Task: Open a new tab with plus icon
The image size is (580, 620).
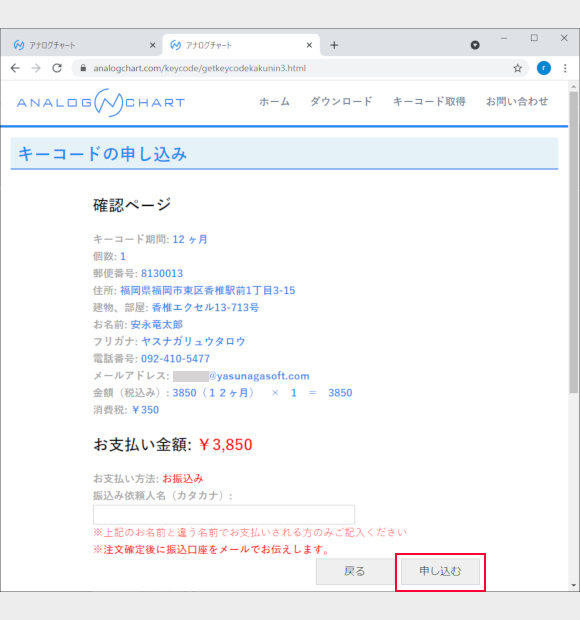Action: click(x=334, y=45)
